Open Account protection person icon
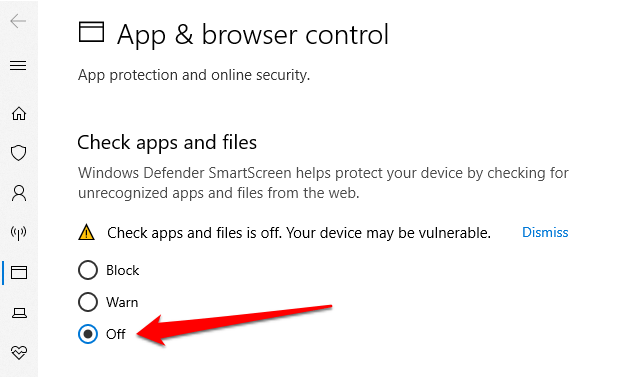The image size is (644, 377). [x=18, y=193]
